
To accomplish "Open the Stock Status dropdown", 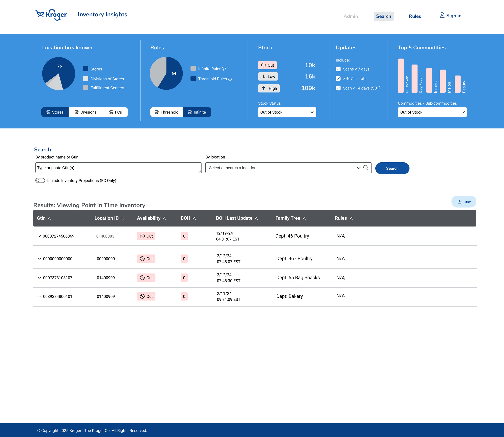I will click(287, 112).
